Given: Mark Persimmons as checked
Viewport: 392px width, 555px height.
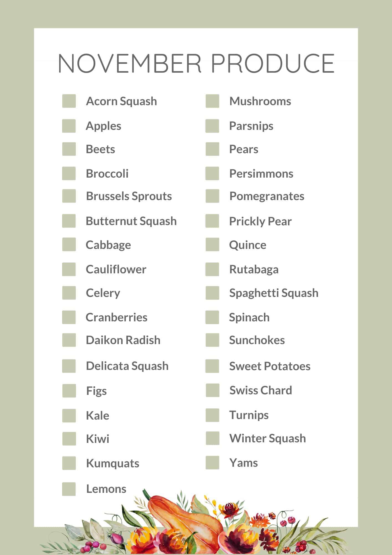Looking at the screenshot, I should tap(212, 173).
